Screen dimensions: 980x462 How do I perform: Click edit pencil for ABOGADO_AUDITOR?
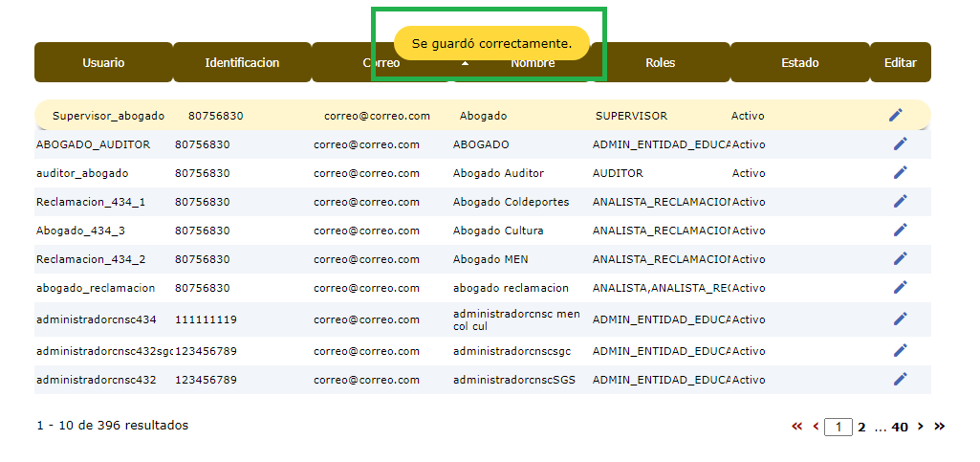click(x=900, y=144)
